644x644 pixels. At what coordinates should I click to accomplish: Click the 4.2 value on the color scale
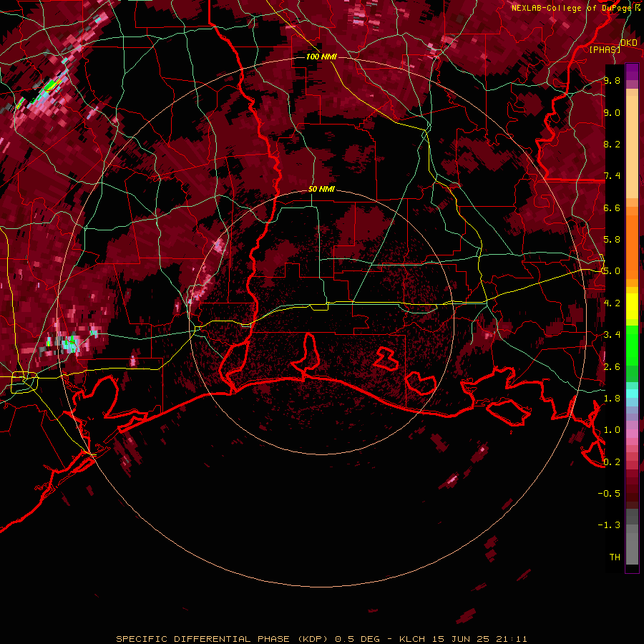(x=612, y=303)
